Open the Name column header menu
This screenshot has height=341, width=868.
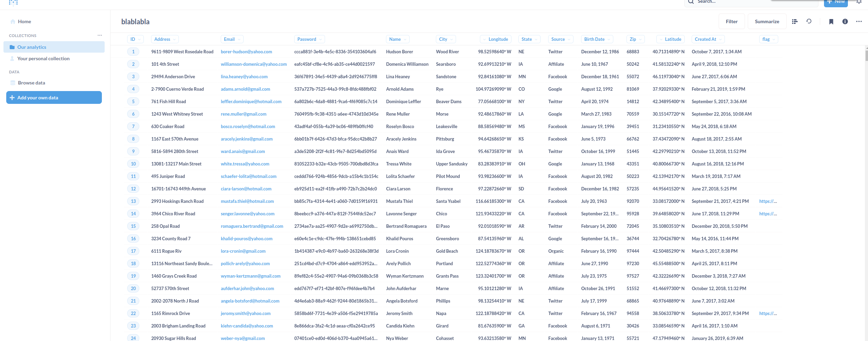point(397,39)
